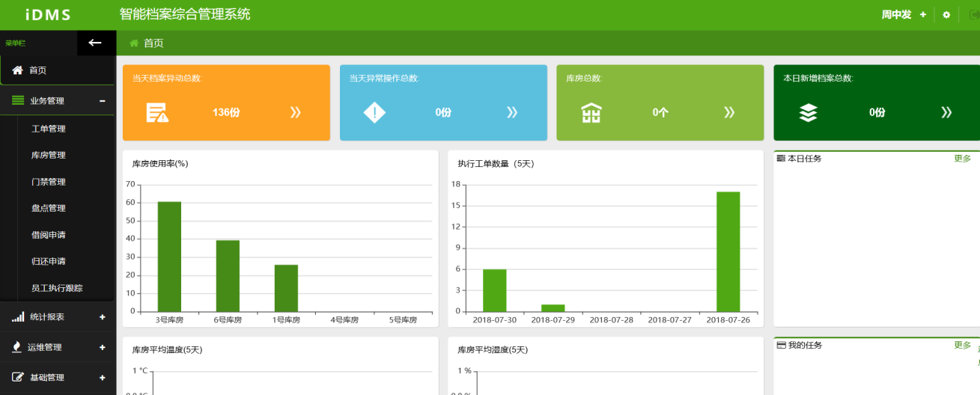Click the document warning icon on orange card
Image resolution: width=980 pixels, height=395 pixels.
157,112
